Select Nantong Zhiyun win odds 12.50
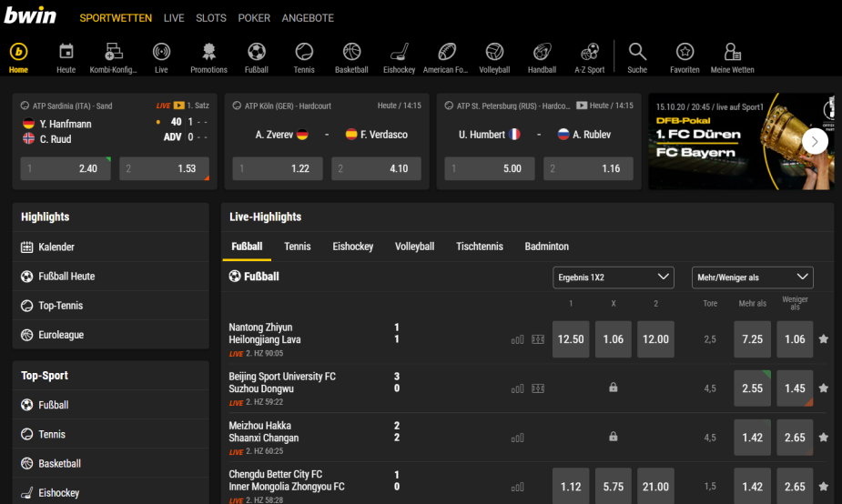Viewport: 842px width, 504px height. (x=571, y=339)
